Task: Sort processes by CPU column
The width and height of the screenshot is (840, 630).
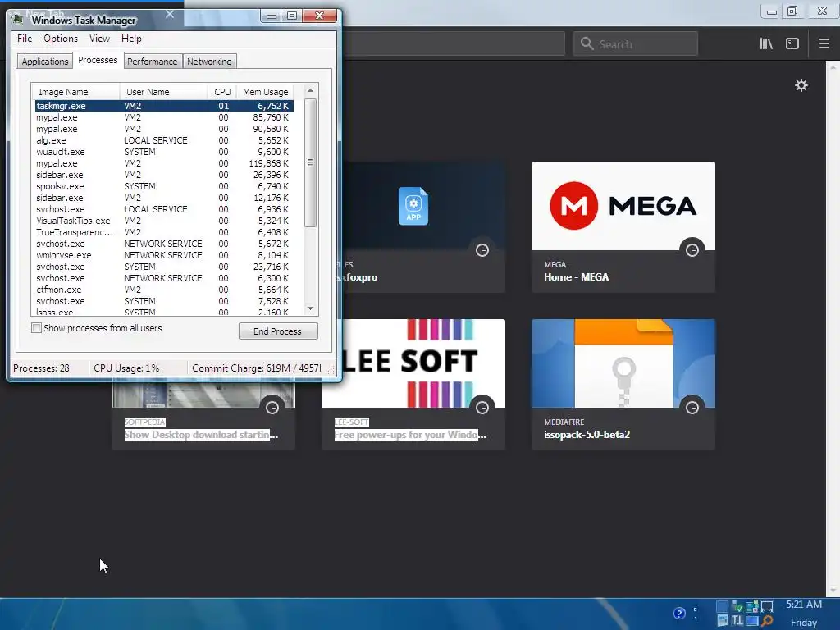Action: [221, 92]
